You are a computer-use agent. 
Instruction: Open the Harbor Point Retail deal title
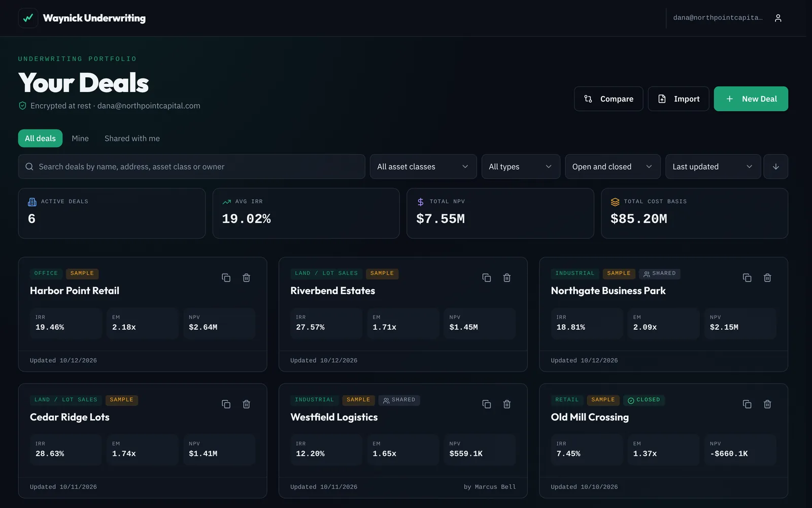click(x=75, y=291)
